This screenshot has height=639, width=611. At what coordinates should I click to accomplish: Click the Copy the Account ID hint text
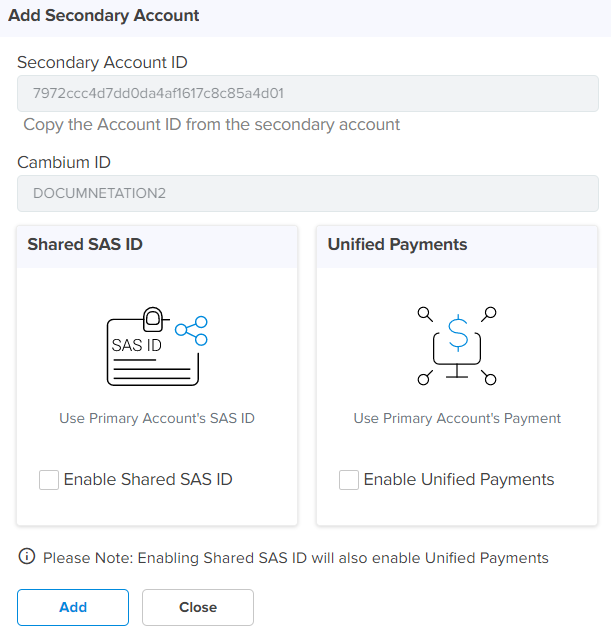pos(212,125)
